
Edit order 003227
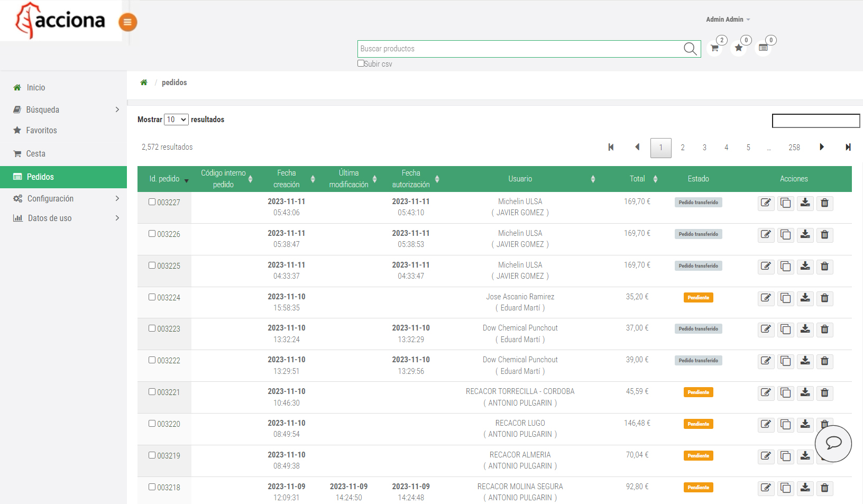pos(766,203)
